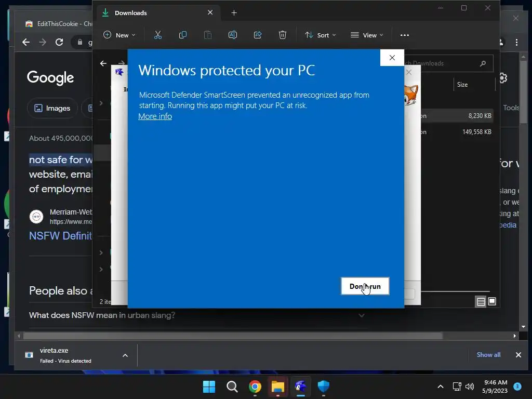This screenshot has height=399, width=532.
Task: Open the notification badge showing 3
Action: click(517, 387)
